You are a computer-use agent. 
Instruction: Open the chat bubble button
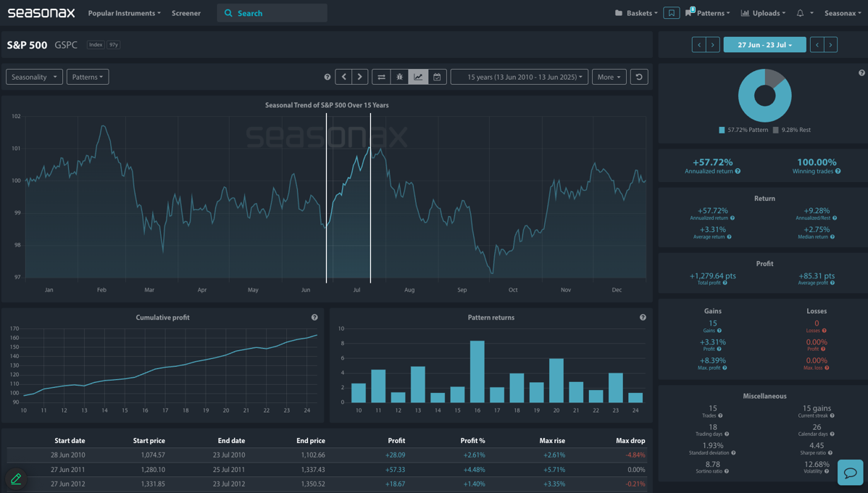(851, 473)
